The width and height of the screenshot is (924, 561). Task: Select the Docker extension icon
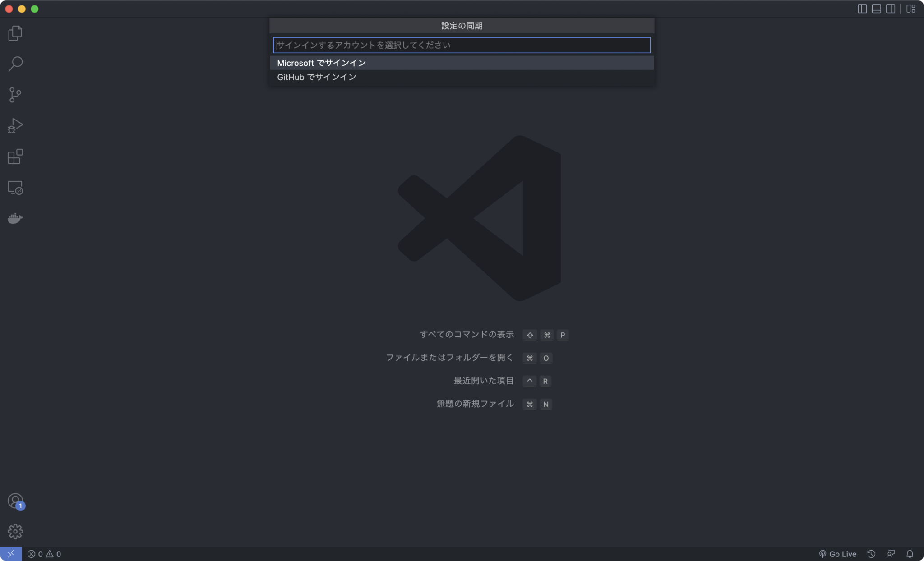(15, 218)
